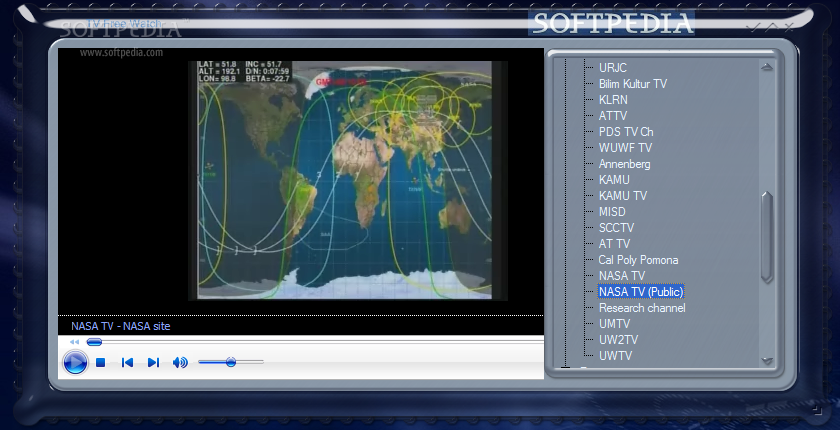840x430 pixels.
Task: Select PDS TV Ch in the list
Action: [626, 132]
